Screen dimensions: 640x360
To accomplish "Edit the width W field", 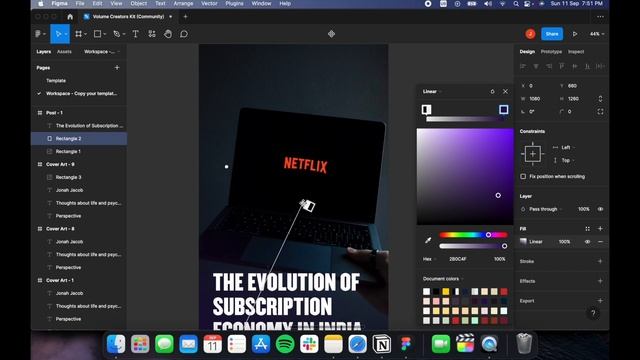I will point(535,99).
